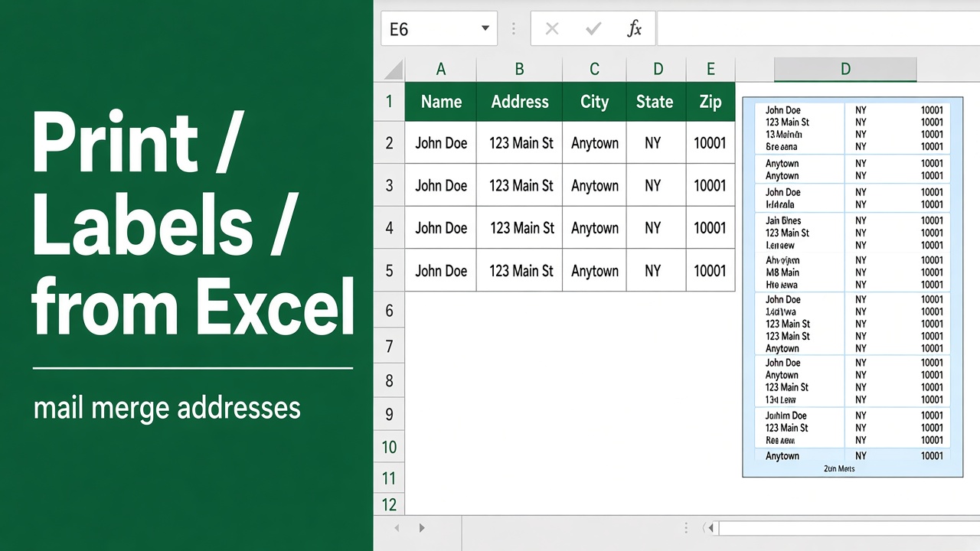
Task: Select row 3 header
Action: (389, 185)
